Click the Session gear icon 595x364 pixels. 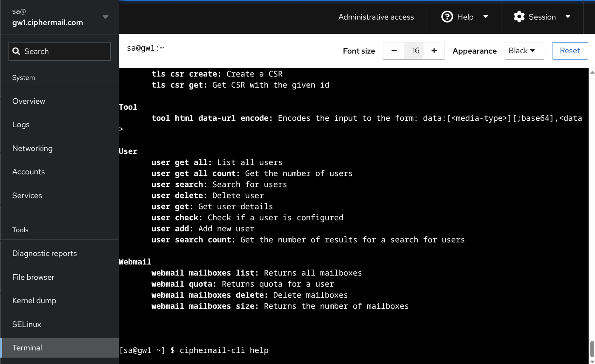(x=519, y=17)
